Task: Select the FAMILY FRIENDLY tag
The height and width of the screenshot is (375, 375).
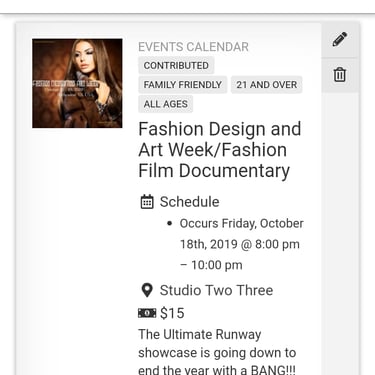Action: click(x=183, y=85)
